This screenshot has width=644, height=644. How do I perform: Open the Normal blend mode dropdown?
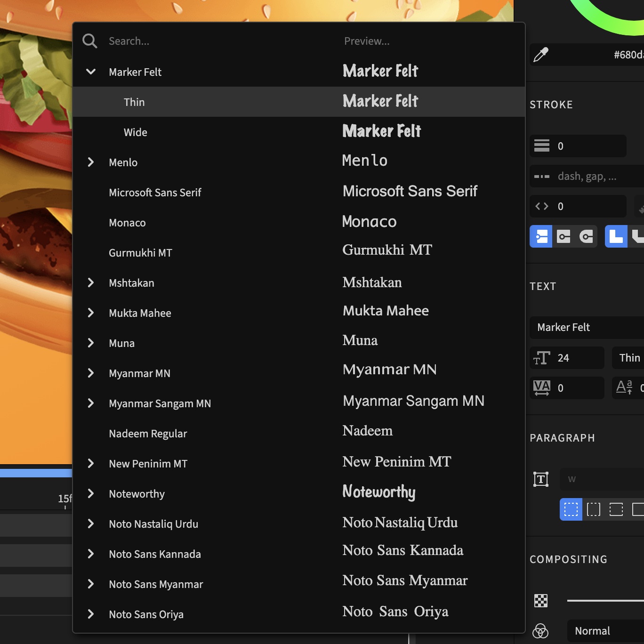tap(605, 631)
